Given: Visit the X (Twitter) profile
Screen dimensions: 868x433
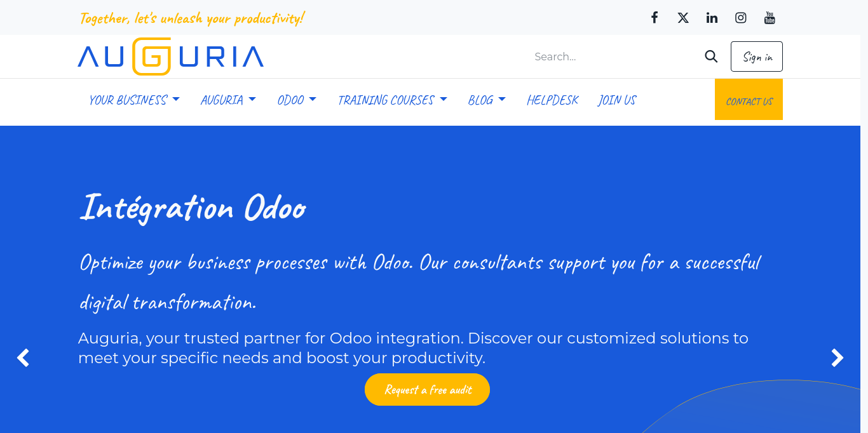Looking at the screenshot, I should point(683,18).
